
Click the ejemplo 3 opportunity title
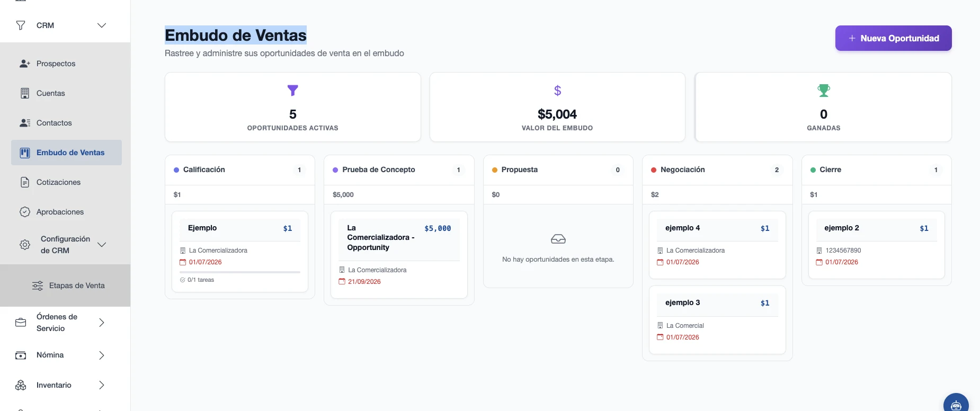point(683,302)
